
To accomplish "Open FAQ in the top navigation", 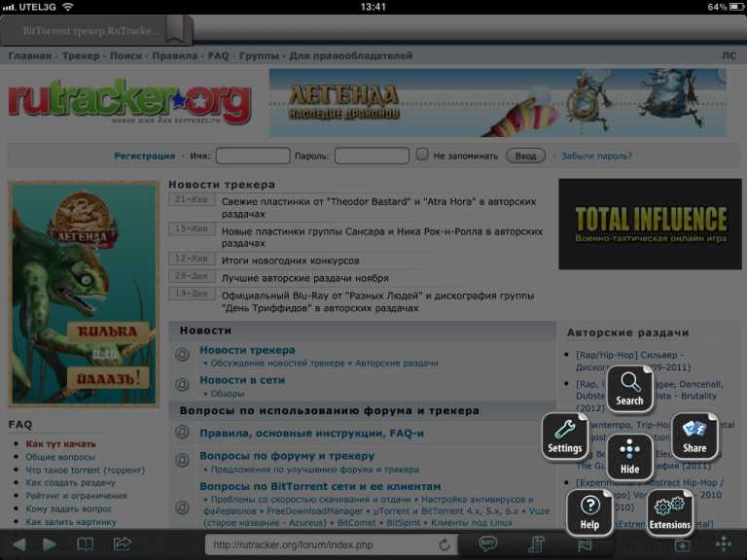I will [x=219, y=55].
